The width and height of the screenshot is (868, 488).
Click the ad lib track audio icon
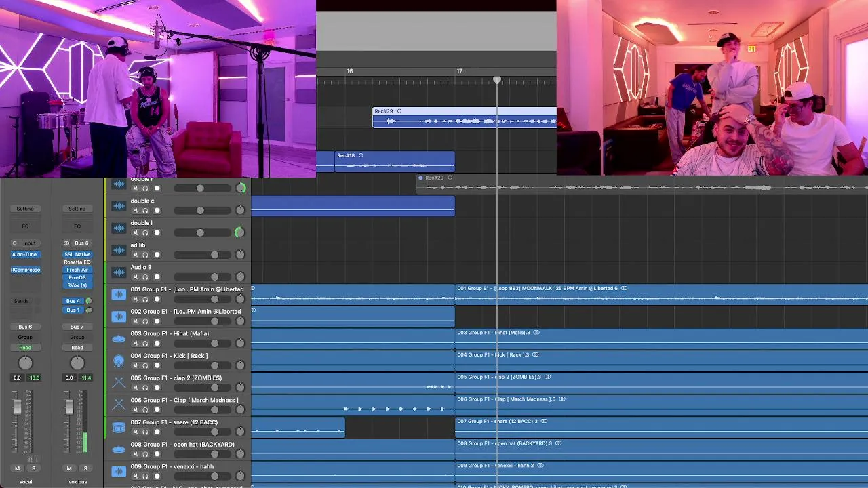click(x=119, y=250)
